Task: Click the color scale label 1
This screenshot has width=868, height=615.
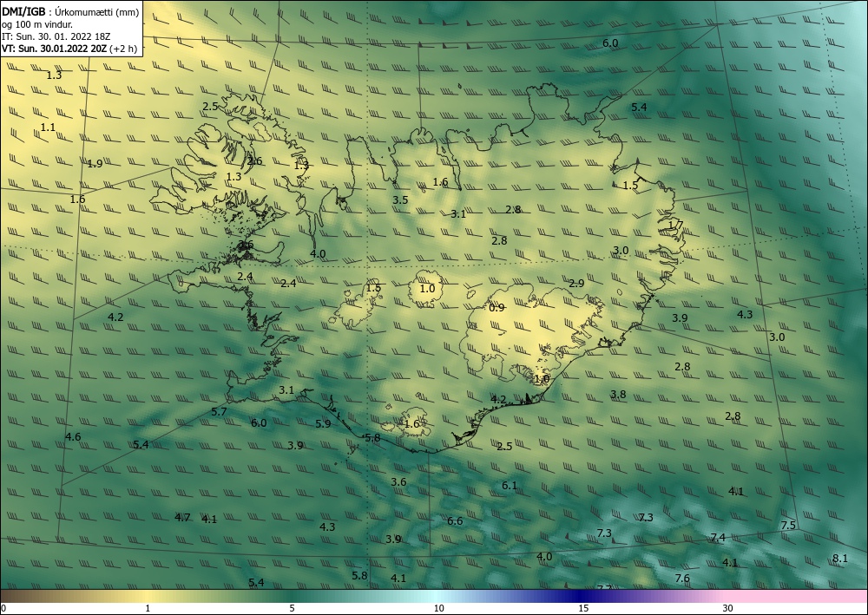Action: [148, 608]
